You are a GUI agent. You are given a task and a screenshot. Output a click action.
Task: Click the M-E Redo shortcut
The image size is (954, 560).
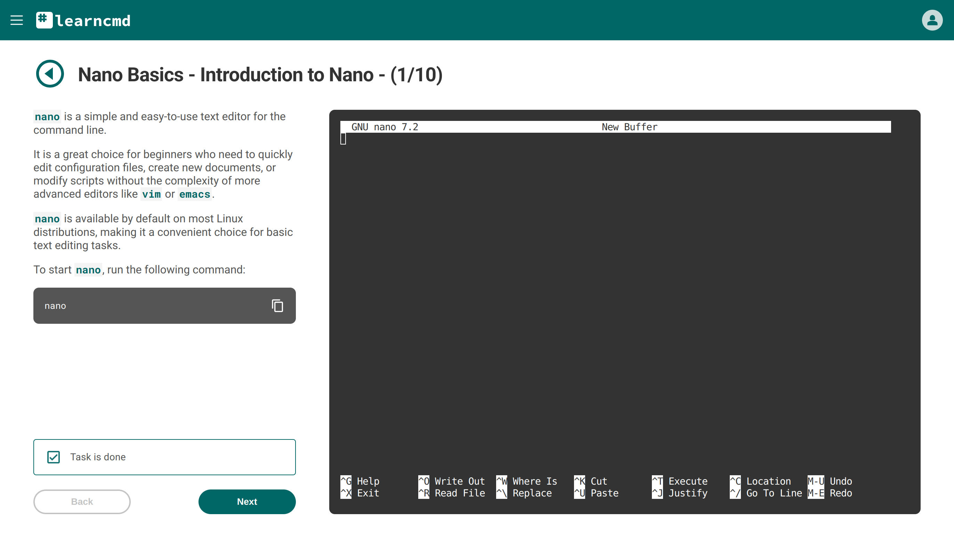pos(830,493)
